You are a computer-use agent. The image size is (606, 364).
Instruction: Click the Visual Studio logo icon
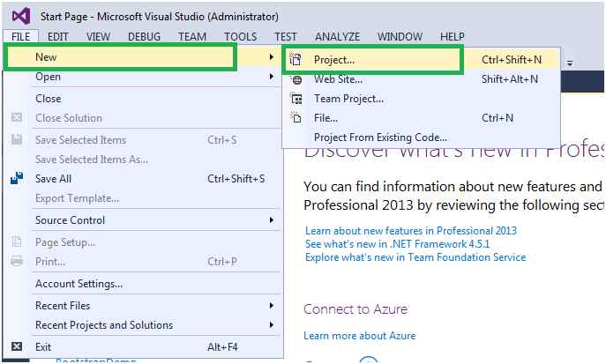point(19,16)
